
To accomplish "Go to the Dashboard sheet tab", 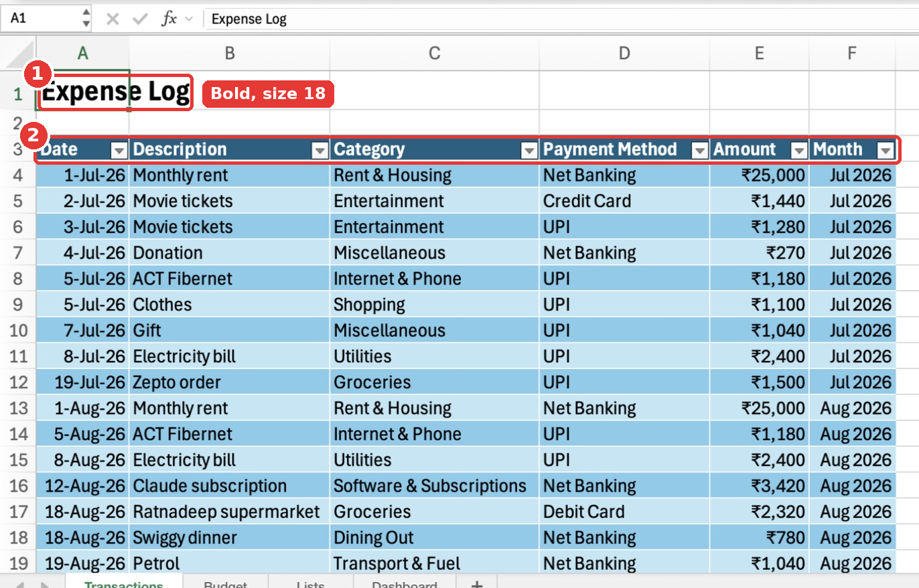I will [x=405, y=582].
